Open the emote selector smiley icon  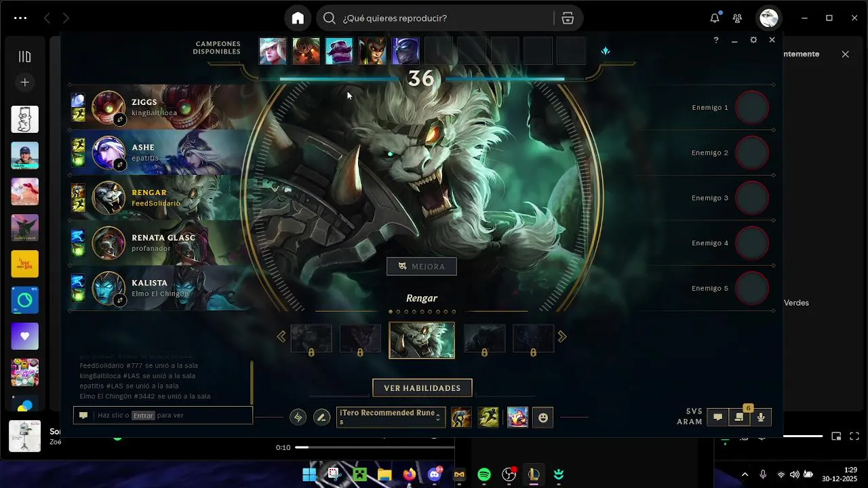tap(543, 418)
